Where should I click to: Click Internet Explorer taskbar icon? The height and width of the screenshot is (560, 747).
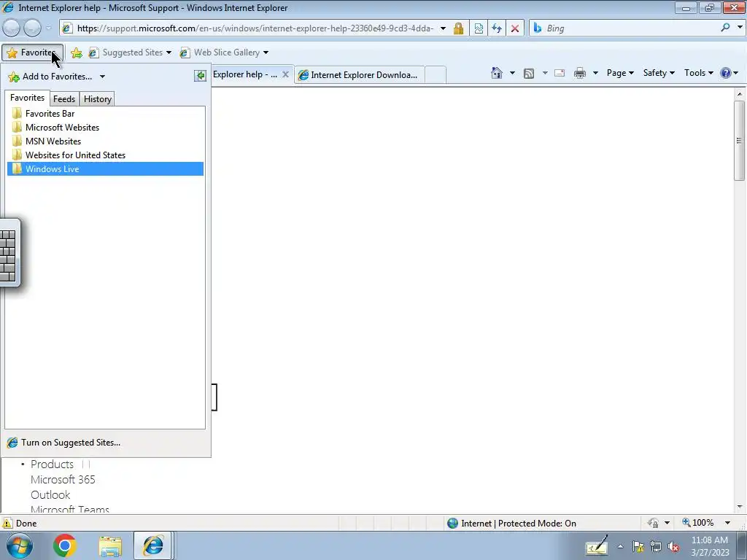[153, 545]
